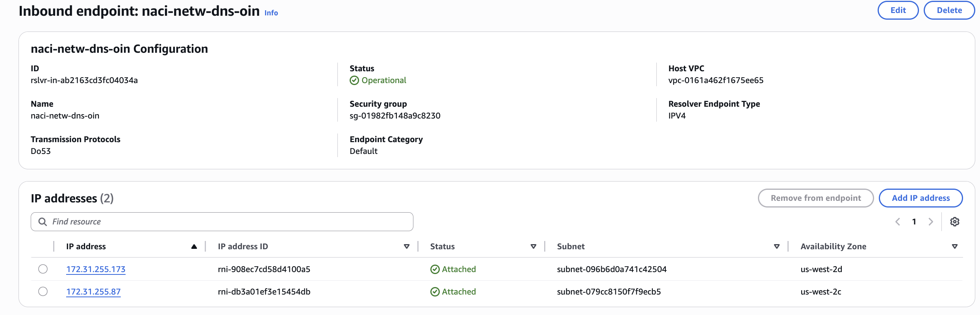Viewport: 980px width, 315px height.
Task: Sort ascending by IP address column arrow
Action: (194, 246)
